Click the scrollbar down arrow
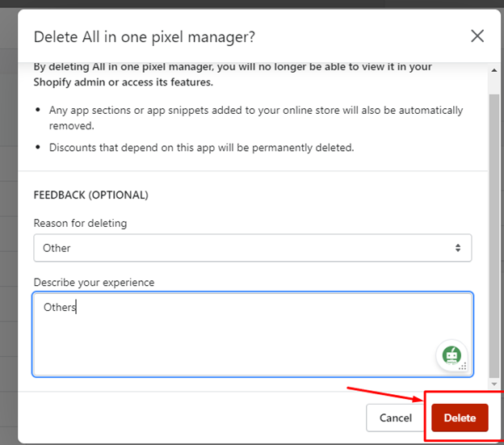The image size is (504, 445). tap(494, 384)
